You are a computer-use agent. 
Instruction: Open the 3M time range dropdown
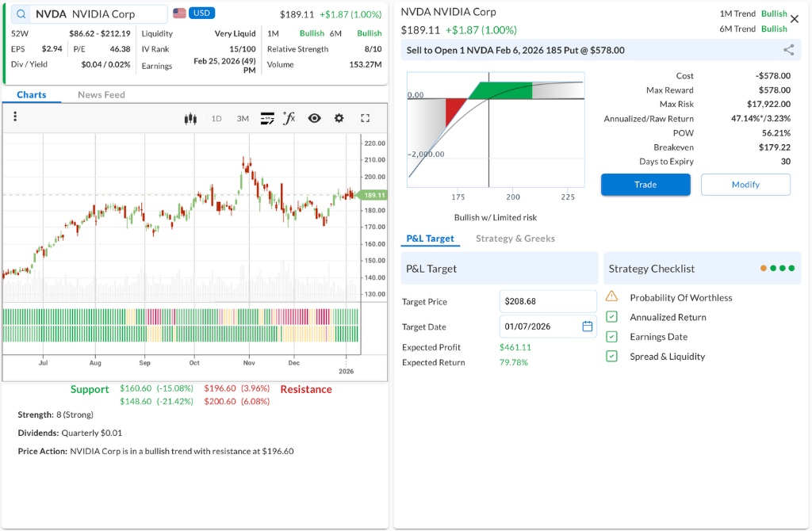[x=243, y=118]
